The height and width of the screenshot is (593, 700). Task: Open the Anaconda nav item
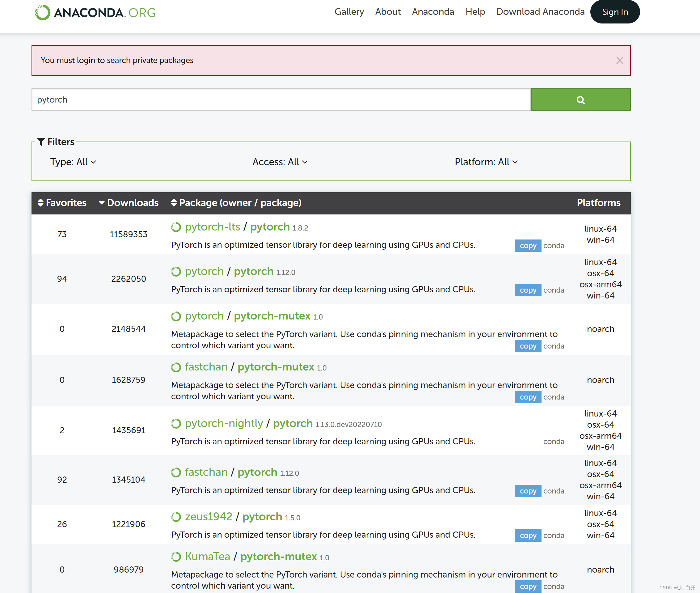(x=433, y=12)
